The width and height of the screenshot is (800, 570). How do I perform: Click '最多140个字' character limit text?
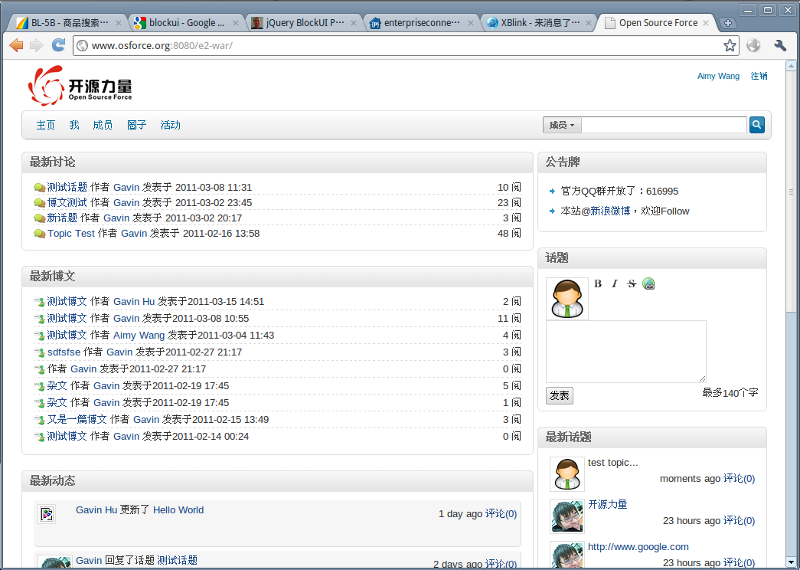tap(730, 393)
